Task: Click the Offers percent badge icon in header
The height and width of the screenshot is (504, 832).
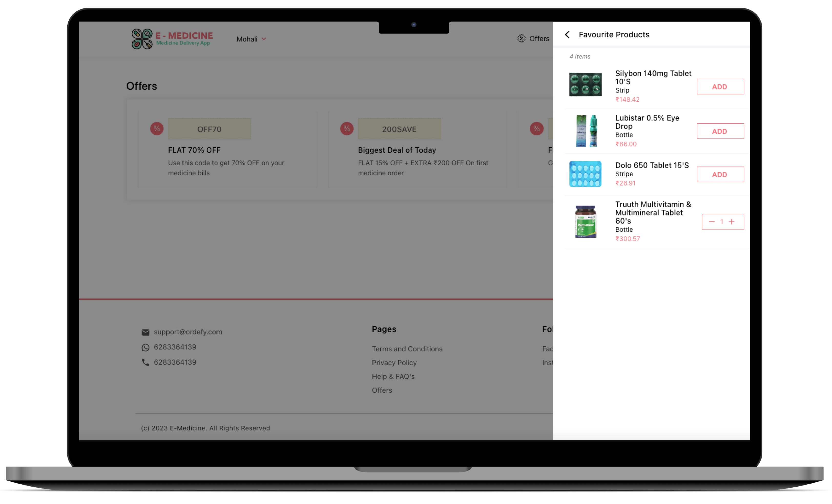Action: [521, 38]
